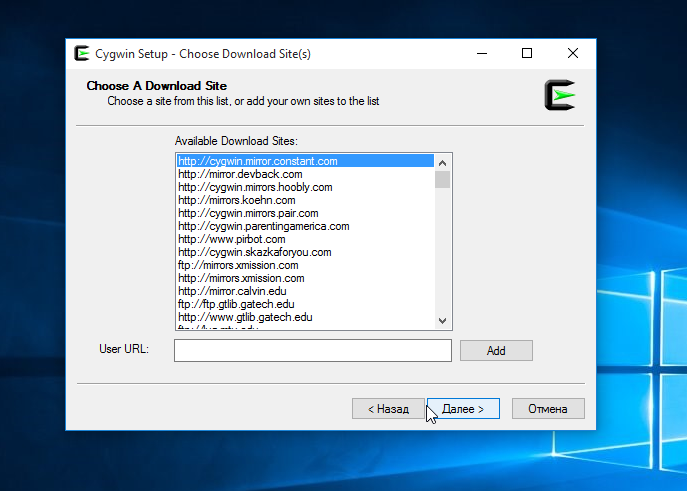Select mirror http://www.pirbot.com
This screenshot has width=687, height=491.
click(x=305, y=239)
